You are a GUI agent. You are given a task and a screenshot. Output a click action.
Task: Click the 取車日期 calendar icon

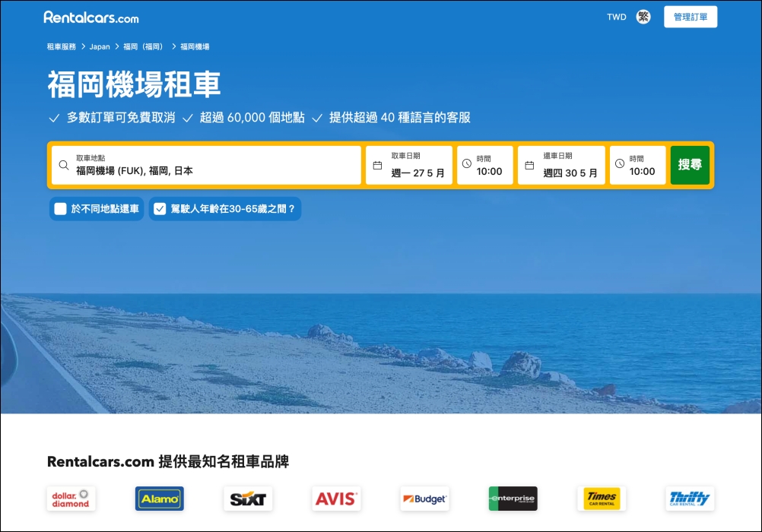pos(377,166)
